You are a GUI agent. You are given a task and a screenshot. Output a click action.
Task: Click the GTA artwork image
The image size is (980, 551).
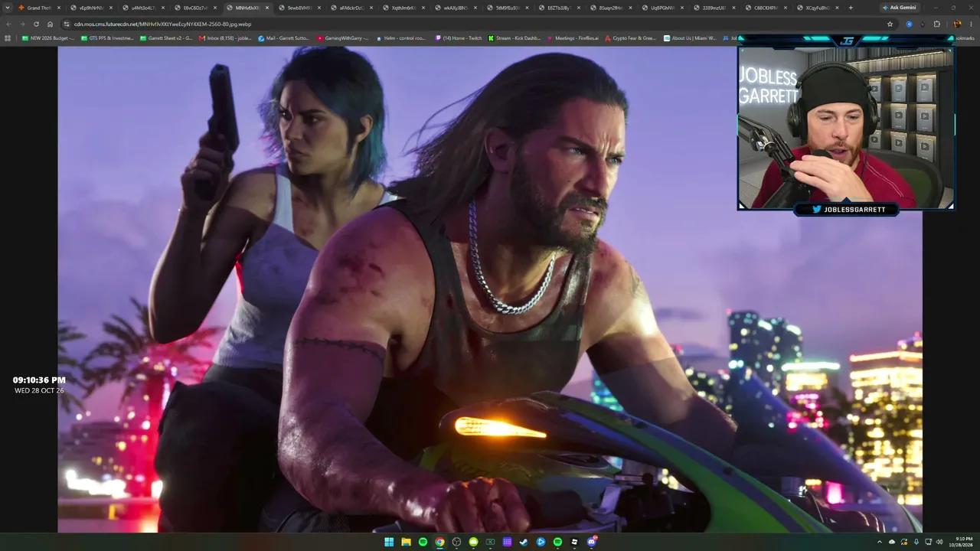pos(490,289)
